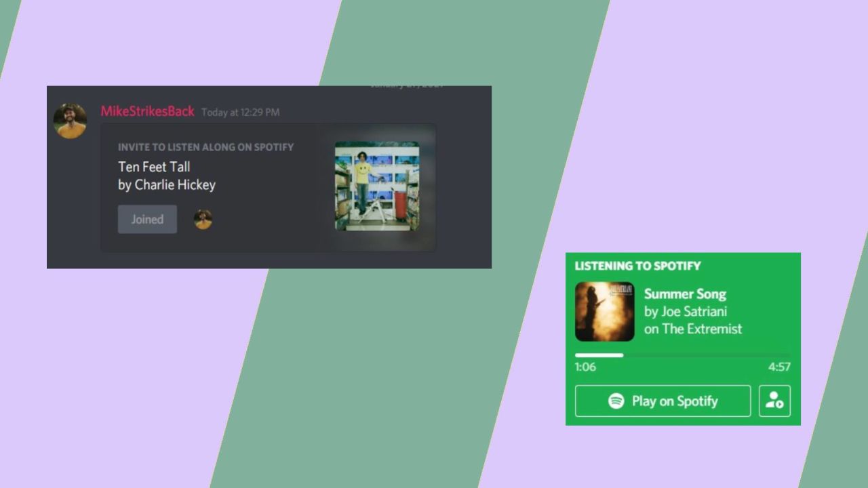Screen dimensions: 868x488
Task: Click the listen along person icon button
Action: (774, 401)
